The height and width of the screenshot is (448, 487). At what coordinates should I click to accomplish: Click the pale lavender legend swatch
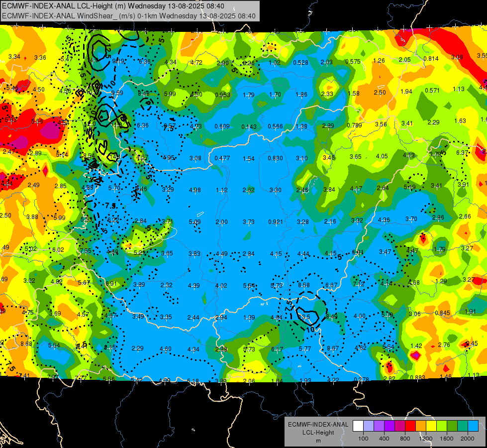369,426
